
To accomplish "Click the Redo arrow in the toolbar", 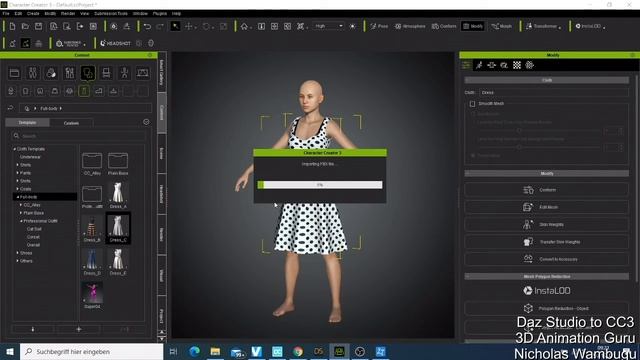I will pyautogui.click(x=160, y=26).
